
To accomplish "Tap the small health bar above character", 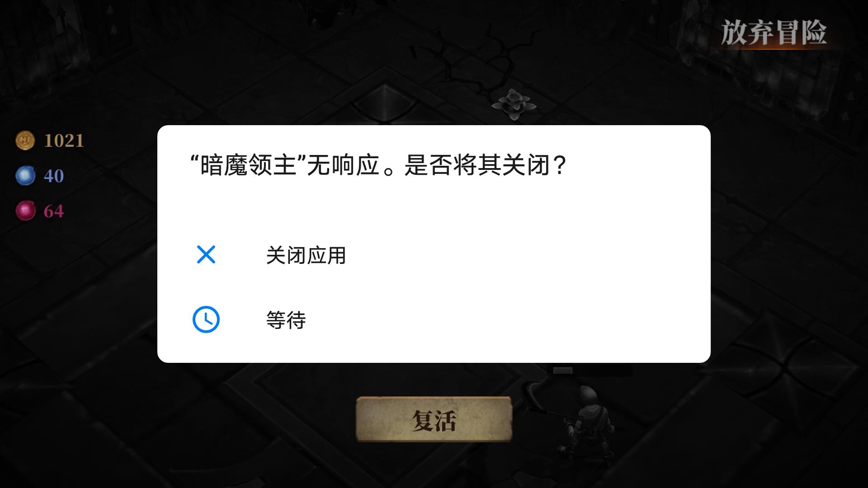I will (x=590, y=371).
